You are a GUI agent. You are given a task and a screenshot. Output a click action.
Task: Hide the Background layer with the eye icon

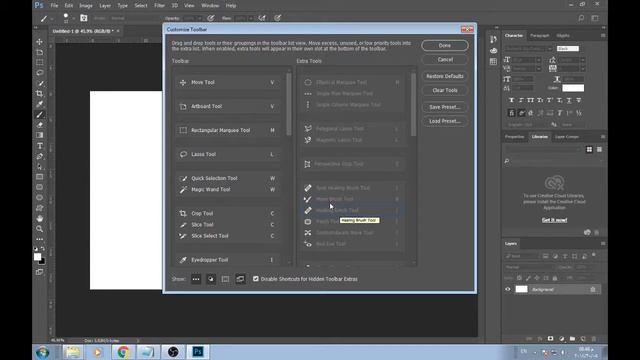tap(508, 289)
